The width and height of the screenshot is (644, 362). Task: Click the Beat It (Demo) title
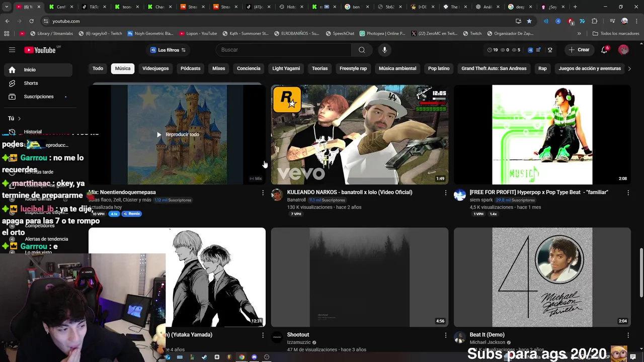click(x=487, y=334)
